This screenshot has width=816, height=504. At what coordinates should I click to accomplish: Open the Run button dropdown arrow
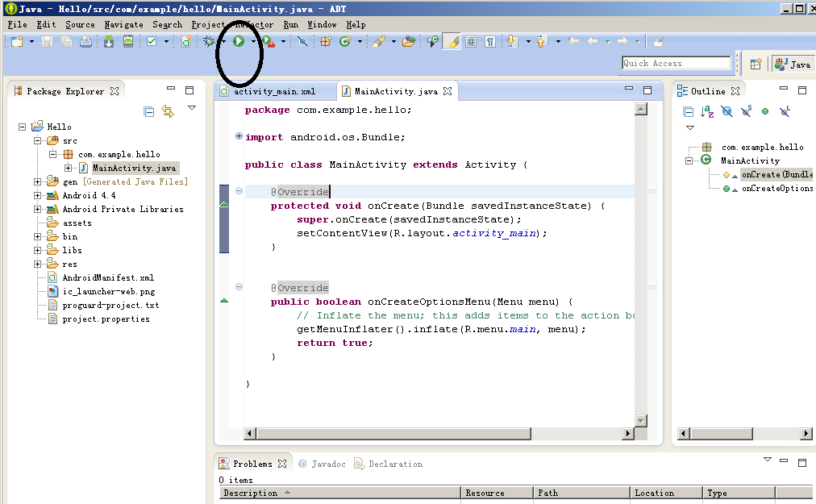252,42
